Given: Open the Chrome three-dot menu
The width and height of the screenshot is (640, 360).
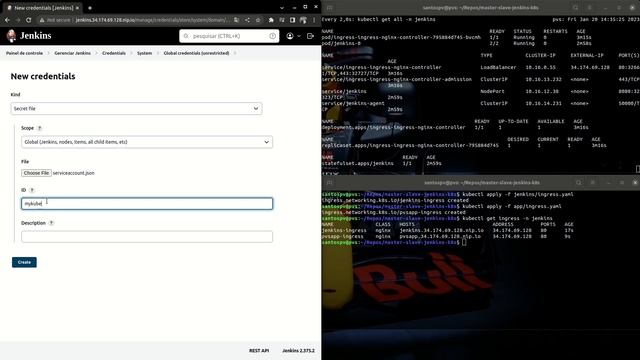Looking at the screenshot, I should pyautogui.click(x=314, y=20).
